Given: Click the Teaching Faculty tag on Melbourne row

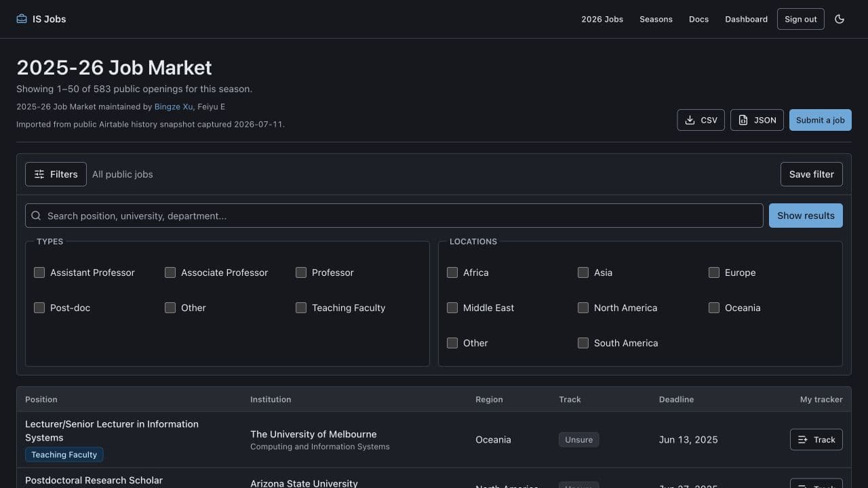Looking at the screenshot, I should (64, 455).
